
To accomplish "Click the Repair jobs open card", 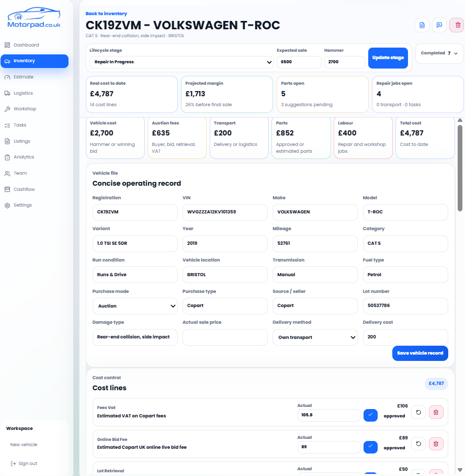I will 418,94.
